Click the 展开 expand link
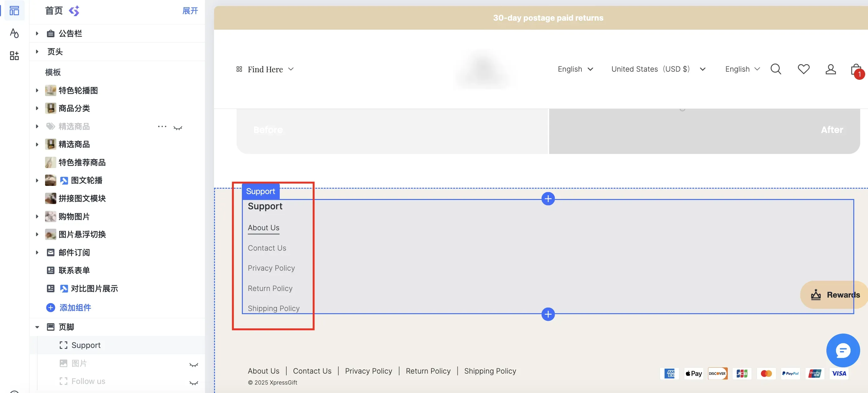 coord(190,11)
